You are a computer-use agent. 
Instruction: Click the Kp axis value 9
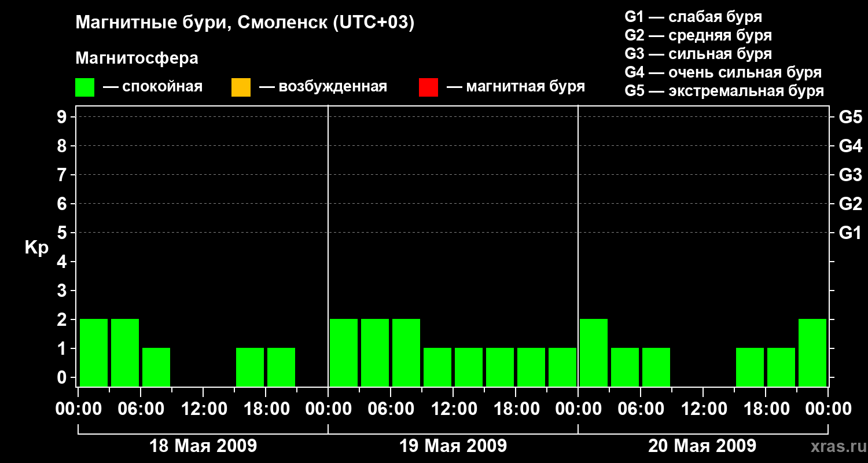pyautogui.click(x=63, y=117)
